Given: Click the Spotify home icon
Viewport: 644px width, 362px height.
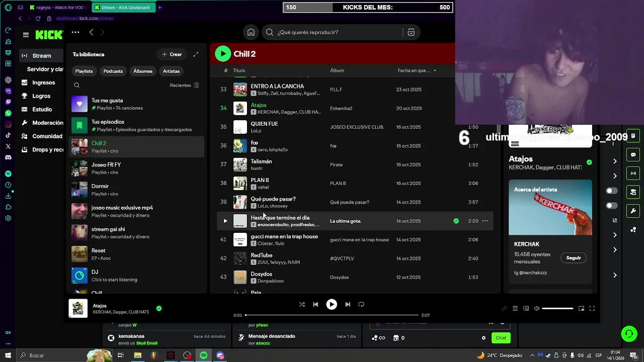Looking at the screenshot, I should point(251,32).
